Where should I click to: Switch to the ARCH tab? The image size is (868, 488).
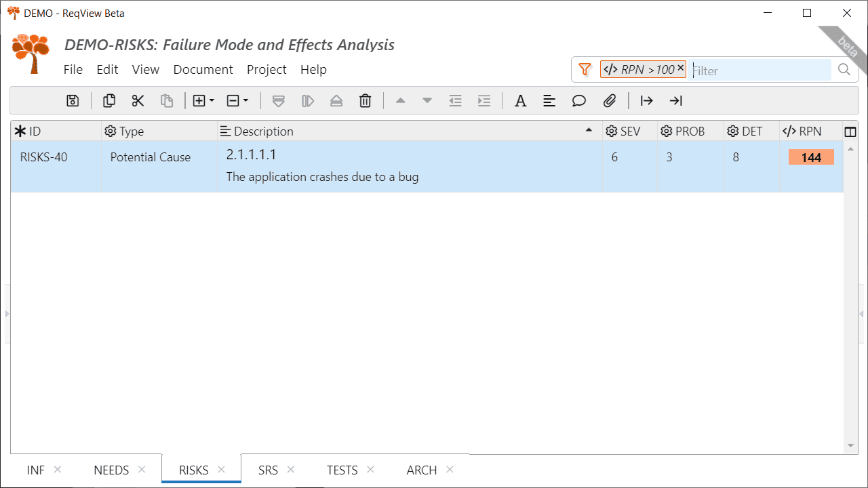(422, 470)
